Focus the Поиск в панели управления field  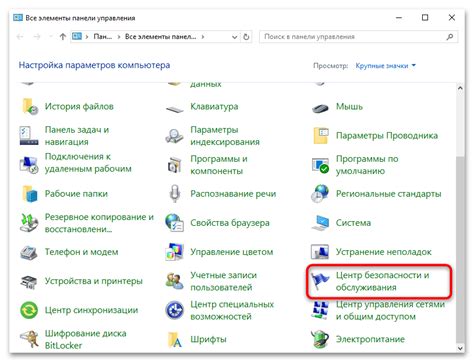[x=359, y=37]
